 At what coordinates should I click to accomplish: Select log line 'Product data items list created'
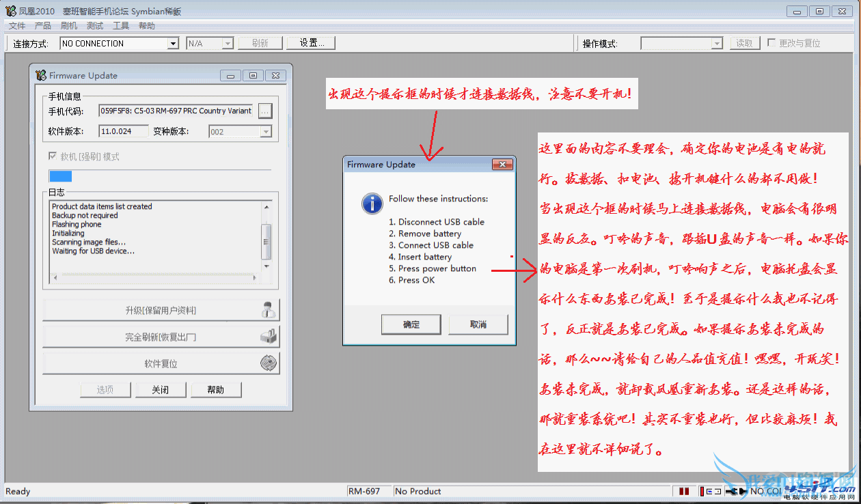coord(102,206)
